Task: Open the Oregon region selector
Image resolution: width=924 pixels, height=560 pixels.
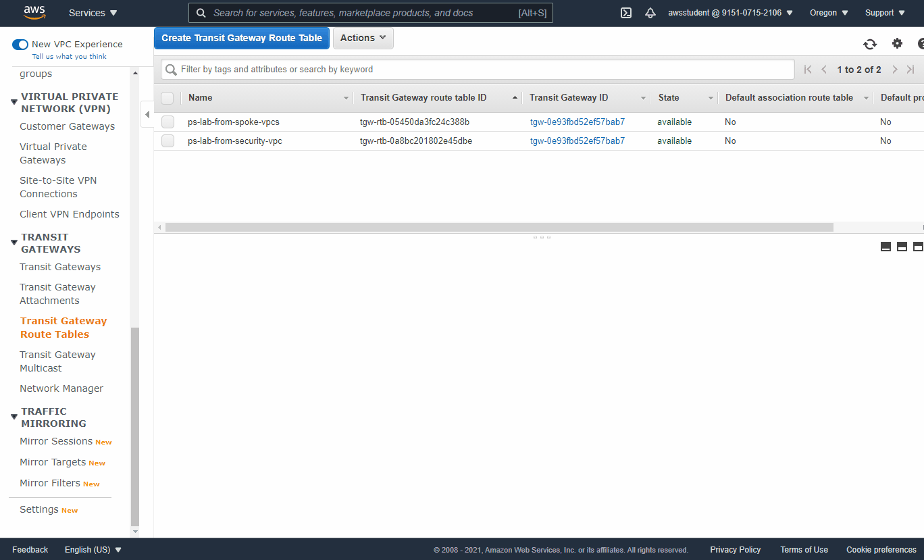Action: [829, 13]
